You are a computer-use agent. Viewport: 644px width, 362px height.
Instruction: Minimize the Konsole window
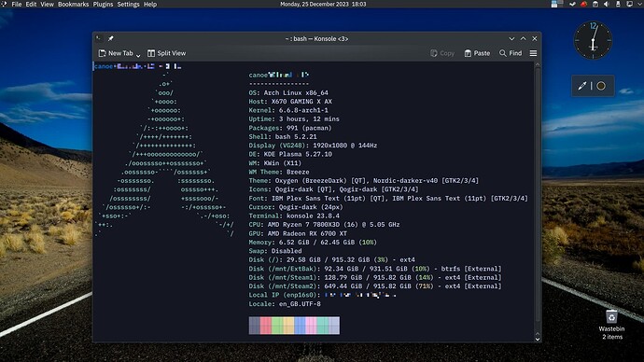point(511,38)
